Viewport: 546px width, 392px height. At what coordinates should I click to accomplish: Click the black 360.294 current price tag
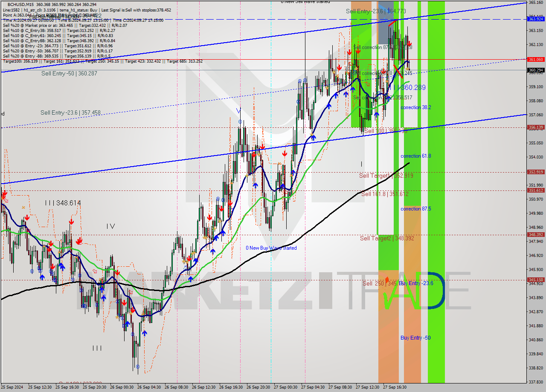pos(536,70)
